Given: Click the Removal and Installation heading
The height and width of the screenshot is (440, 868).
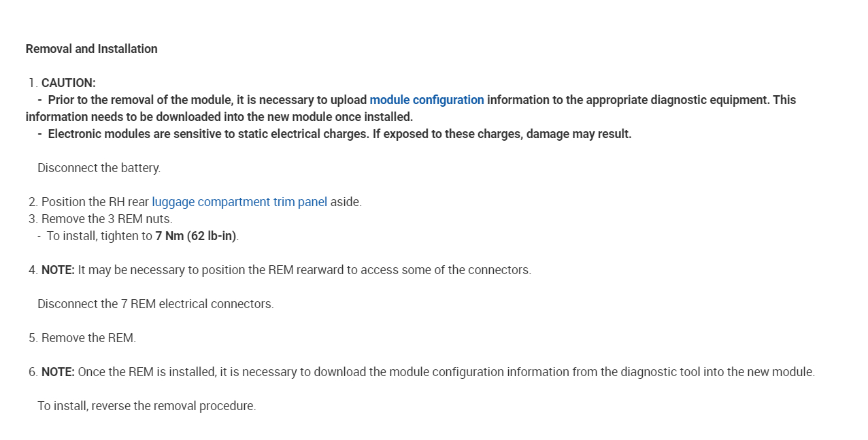Looking at the screenshot, I should 92,49.
